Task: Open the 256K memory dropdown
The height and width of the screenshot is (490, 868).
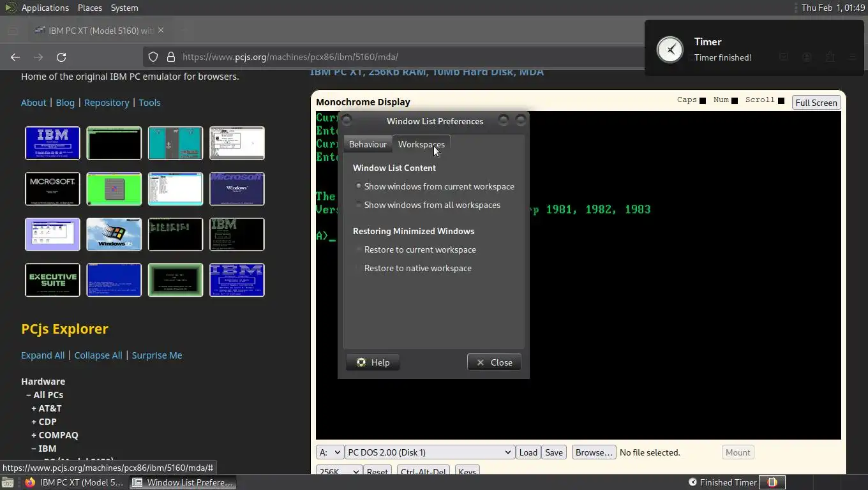Action: 338,471
